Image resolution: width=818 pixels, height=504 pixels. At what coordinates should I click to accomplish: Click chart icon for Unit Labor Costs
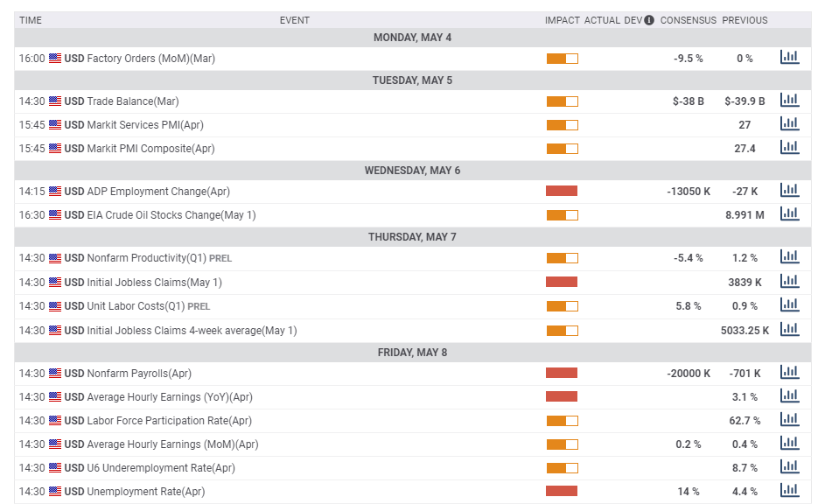pos(789,305)
